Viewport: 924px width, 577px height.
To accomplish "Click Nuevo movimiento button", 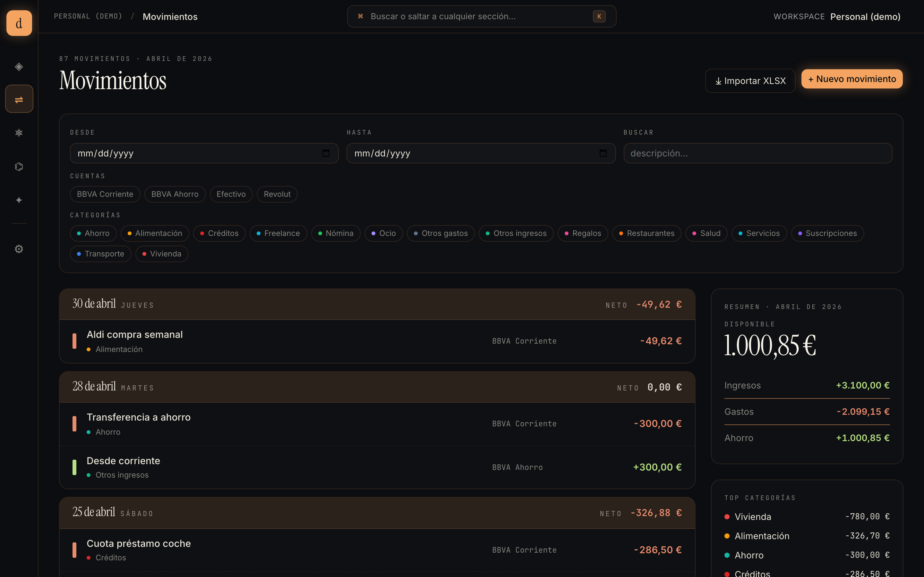I will pyautogui.click(x=852, y=79).
